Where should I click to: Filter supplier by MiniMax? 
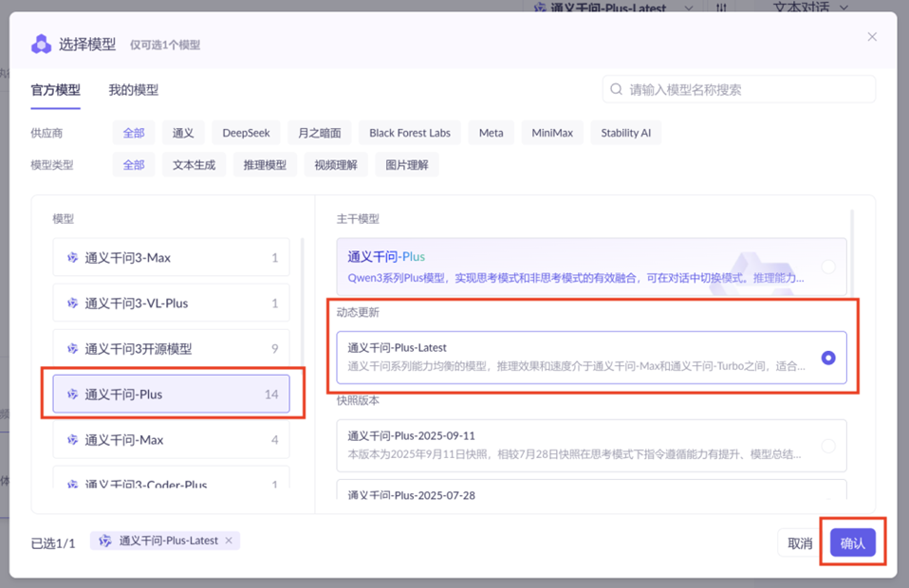click(x=552, y=133)
